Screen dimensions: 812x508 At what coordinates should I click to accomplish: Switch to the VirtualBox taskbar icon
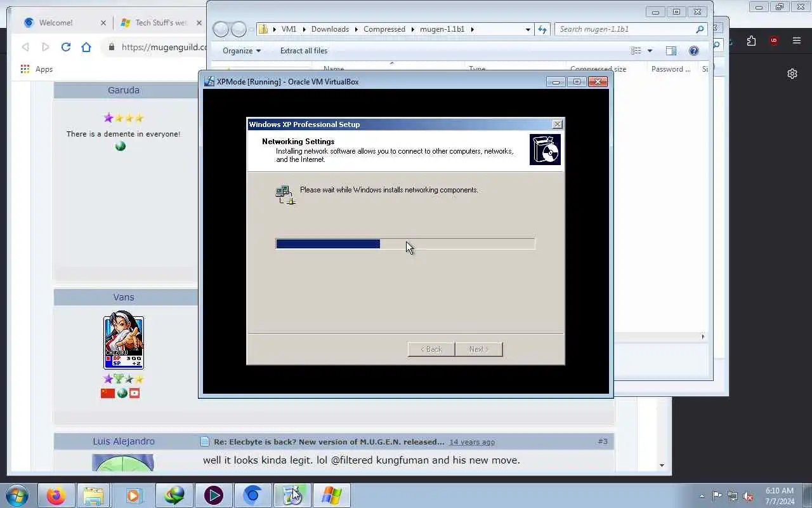click(292, 495)
